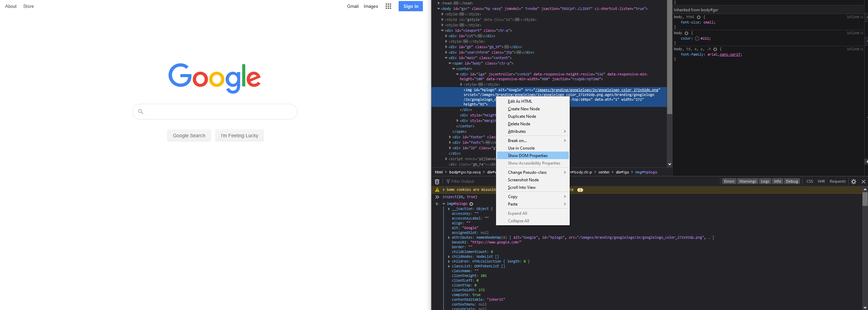This screenshot has width=868, height=310.
Task: Toggle the Info console filter
Action: [x=777, y=181]
